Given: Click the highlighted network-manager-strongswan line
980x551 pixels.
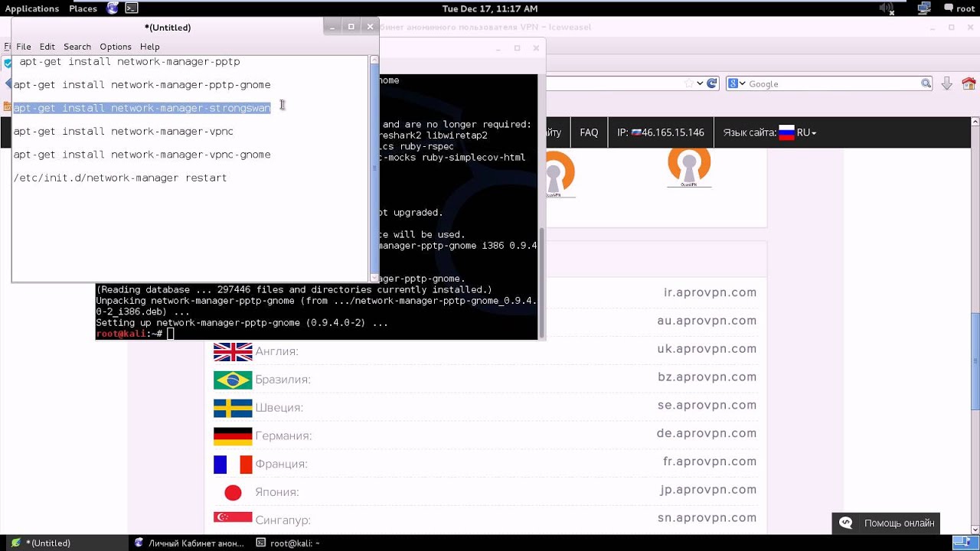Looking at the screenshot, I should click(142, 108).
